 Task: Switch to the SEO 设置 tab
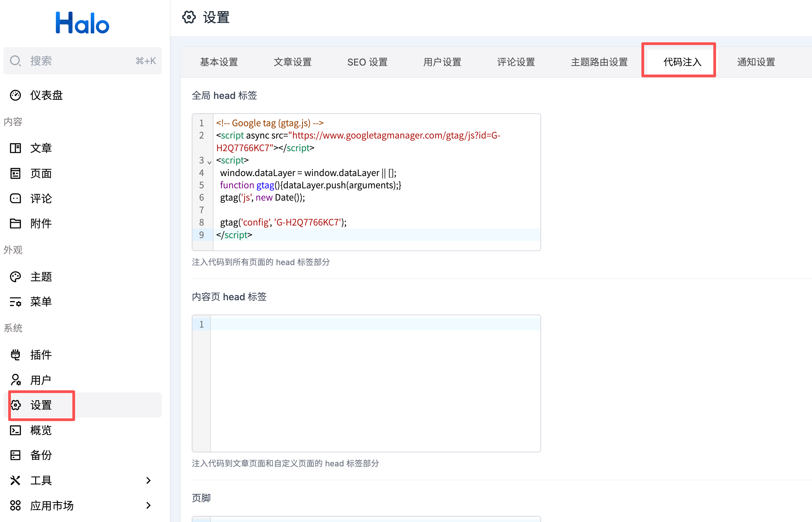(367, 62)
